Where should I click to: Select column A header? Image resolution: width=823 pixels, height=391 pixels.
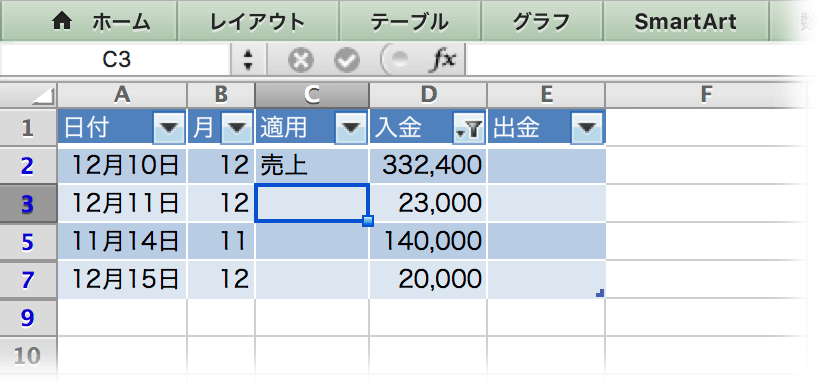point(122,95)
